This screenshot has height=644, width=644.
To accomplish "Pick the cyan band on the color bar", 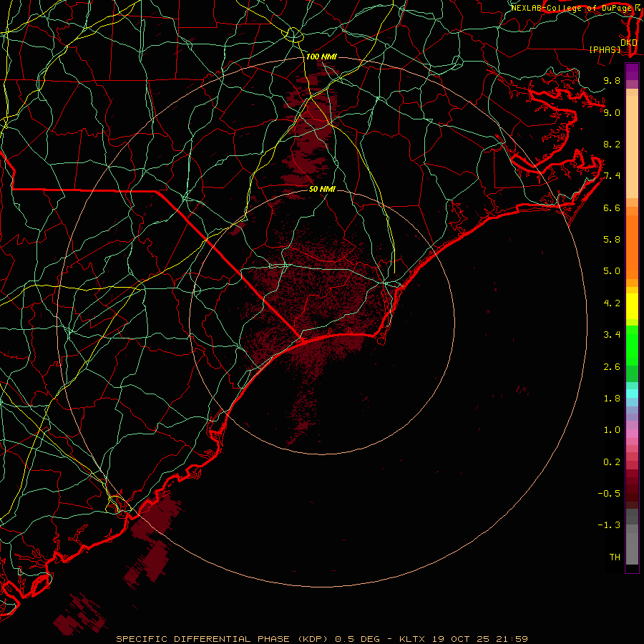I will pyautogui.click(x=632, y=394).
